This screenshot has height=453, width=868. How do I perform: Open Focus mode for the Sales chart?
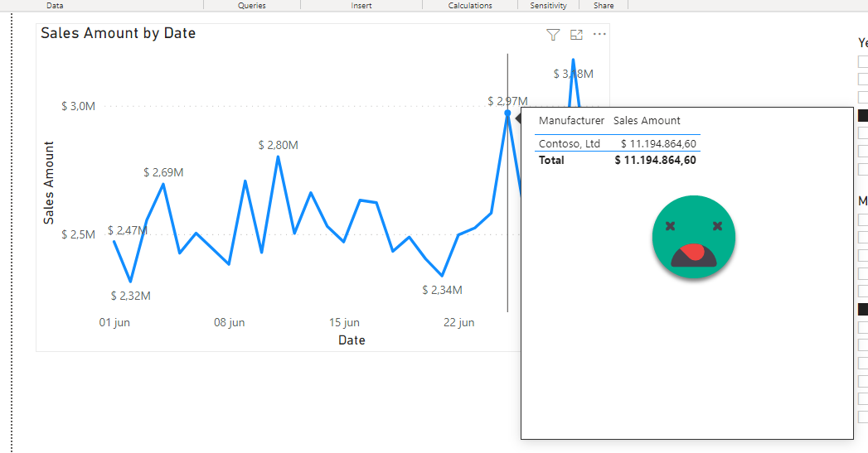tap(577, 35)
